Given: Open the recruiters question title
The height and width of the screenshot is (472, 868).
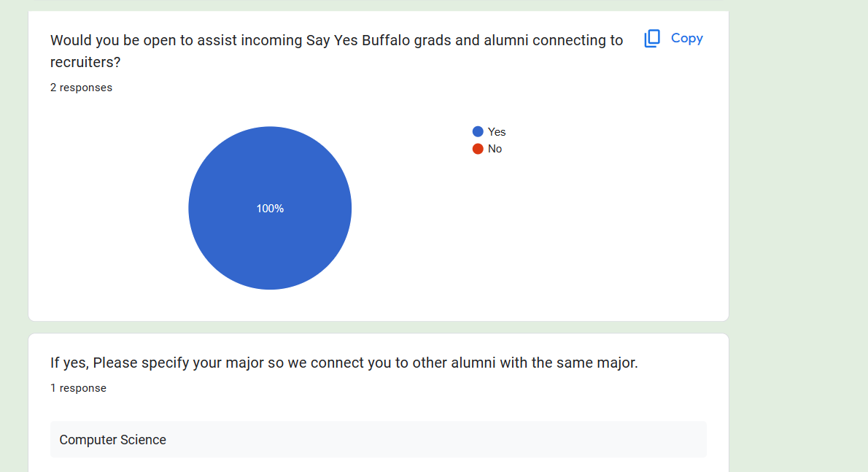Looking at the screenshot, I should 336,51.
